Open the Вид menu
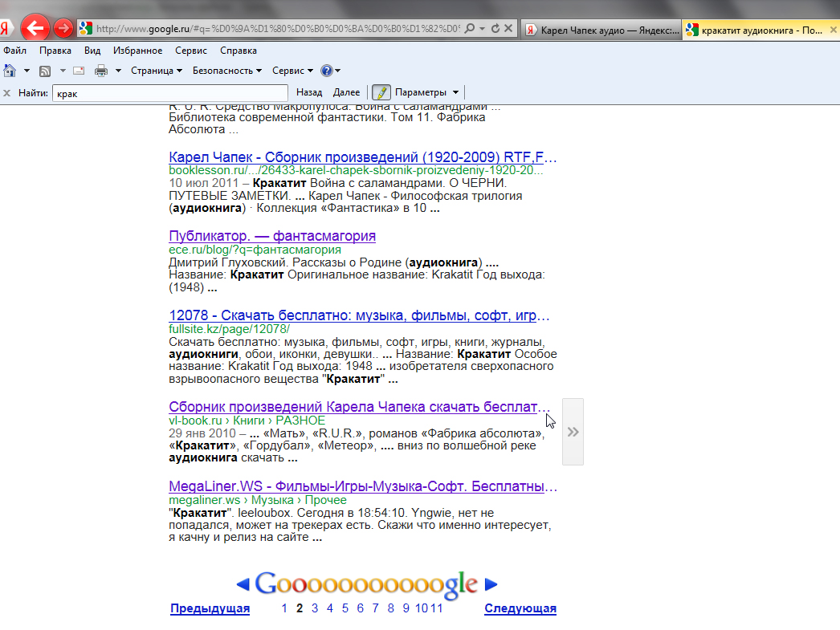 92,51
